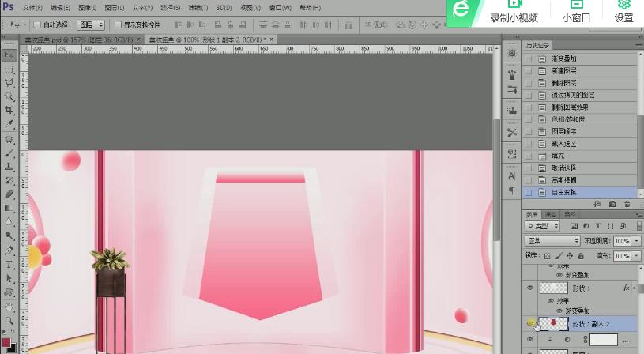Select the Gradient tool
This screenshot has height=354, width=644.
click(9, 208)
